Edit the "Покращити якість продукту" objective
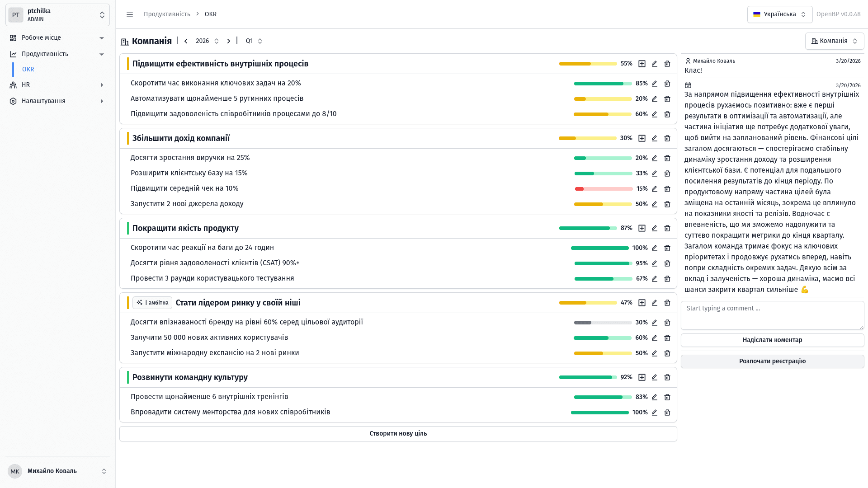Screen dimensions: 868x488 pyautogui.click(x=654, y=228)
